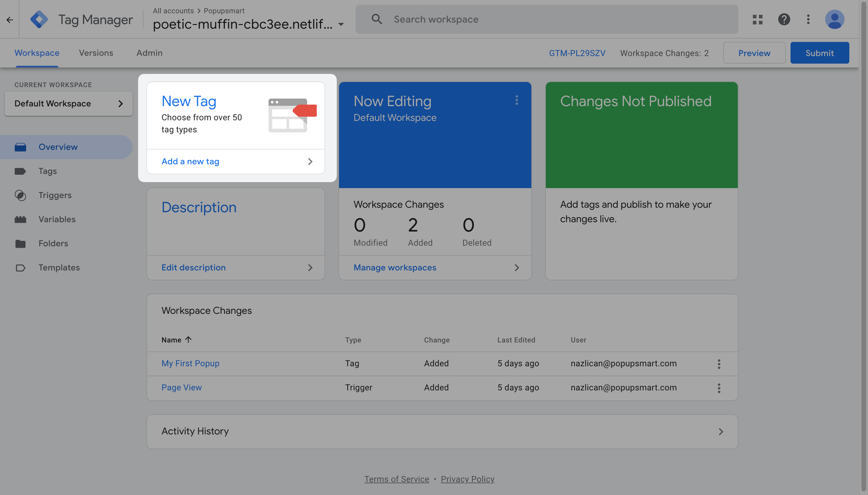Click the Preview button

click(x=754, y=52)
